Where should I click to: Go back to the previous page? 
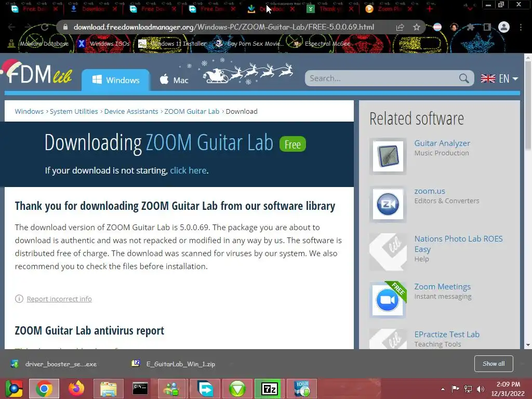[x=11, y=27]
